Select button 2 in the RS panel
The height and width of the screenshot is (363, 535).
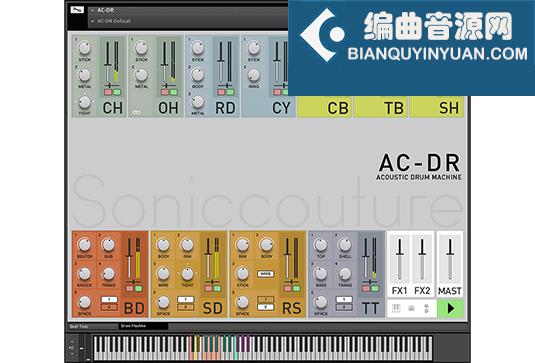click(x=266, y=307)
